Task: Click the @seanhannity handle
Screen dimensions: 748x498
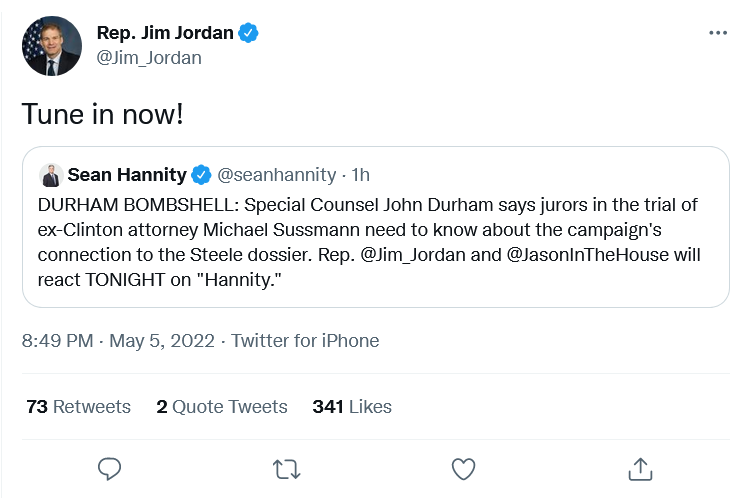Action: [276, 176]
